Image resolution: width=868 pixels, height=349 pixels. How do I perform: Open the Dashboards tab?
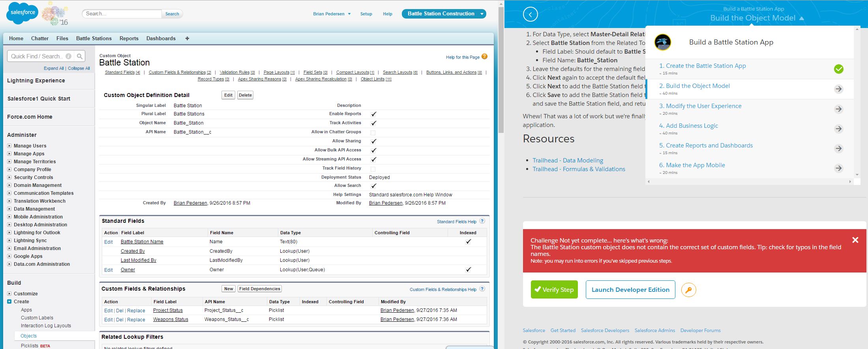pos(161,38)
